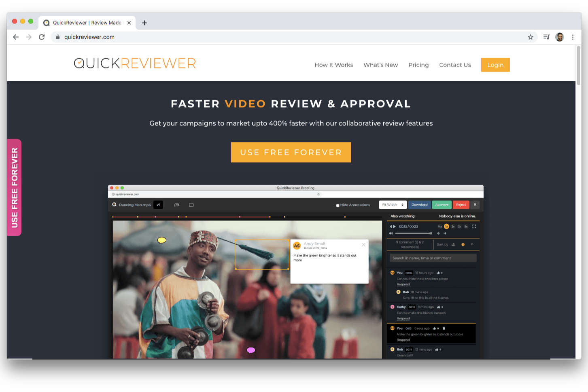The height and width of the screenshot is (392, 588).
Task: Open the Contact Us page
Action: pos(455,65)
